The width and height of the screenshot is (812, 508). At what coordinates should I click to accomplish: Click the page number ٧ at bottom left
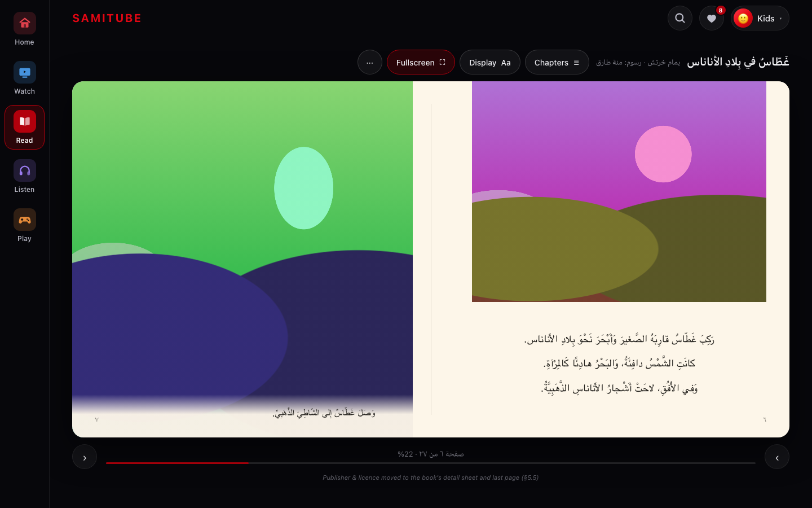97,419
